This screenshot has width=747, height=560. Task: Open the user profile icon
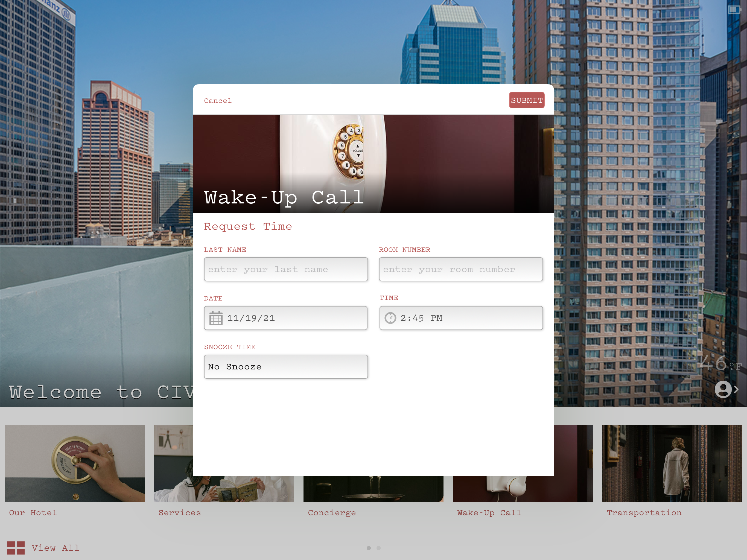pos(723,389)
